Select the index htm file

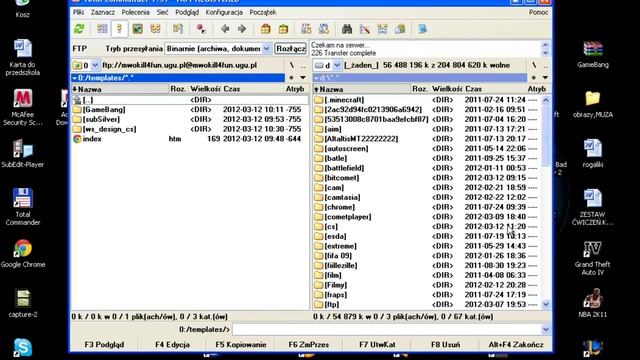point(190,139)
